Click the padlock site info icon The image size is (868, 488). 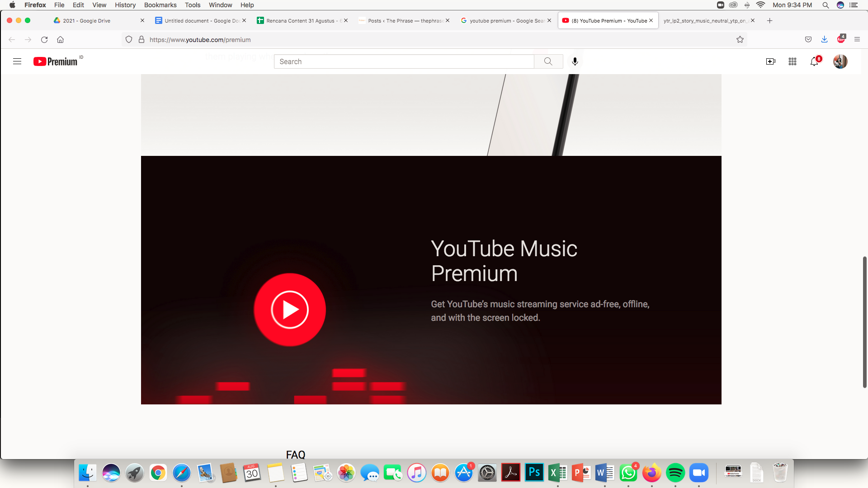point(142,40)
